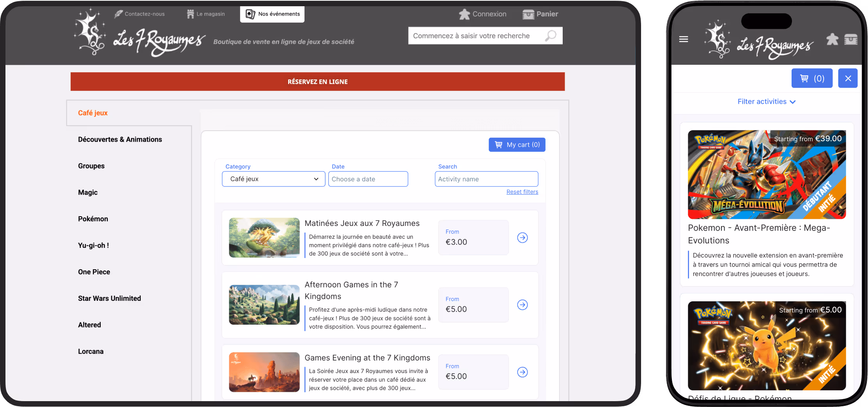Open the My cart (0) button

tap(517, 144)
